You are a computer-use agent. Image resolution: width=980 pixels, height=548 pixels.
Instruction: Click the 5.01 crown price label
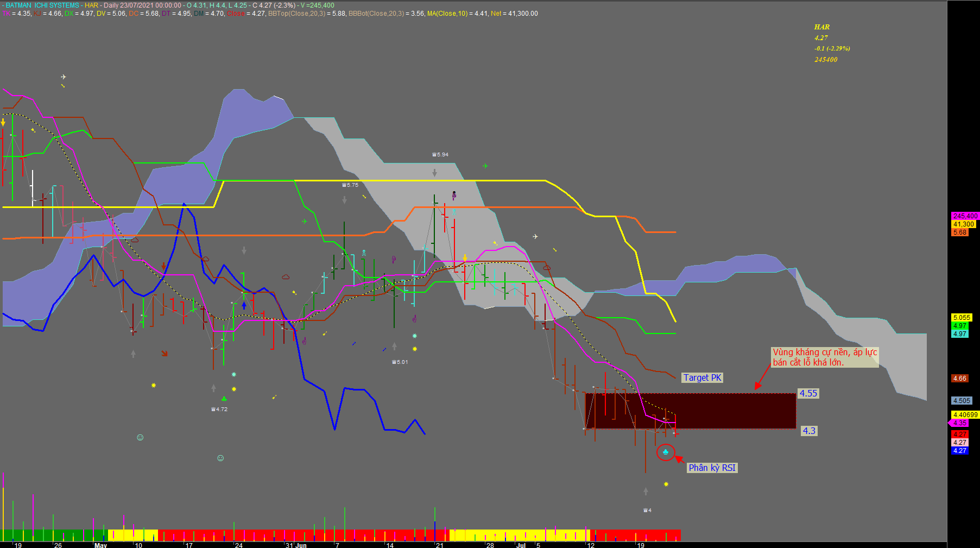400,362
